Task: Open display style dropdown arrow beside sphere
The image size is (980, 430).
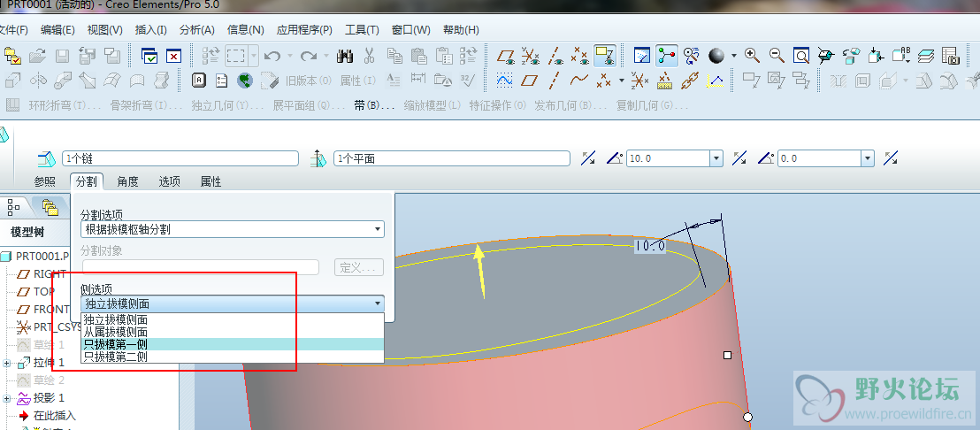Action: coord(734,57)
